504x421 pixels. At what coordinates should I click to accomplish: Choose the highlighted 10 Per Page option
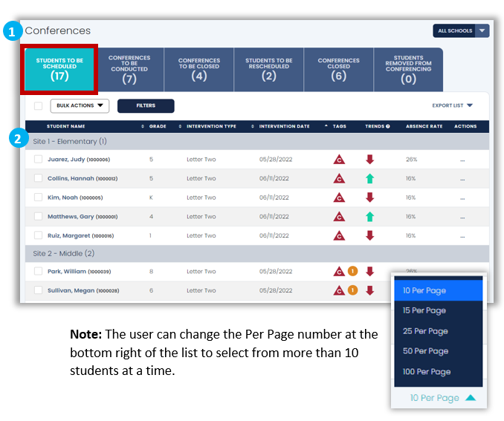pyautogui.click(x=439, y=290)
